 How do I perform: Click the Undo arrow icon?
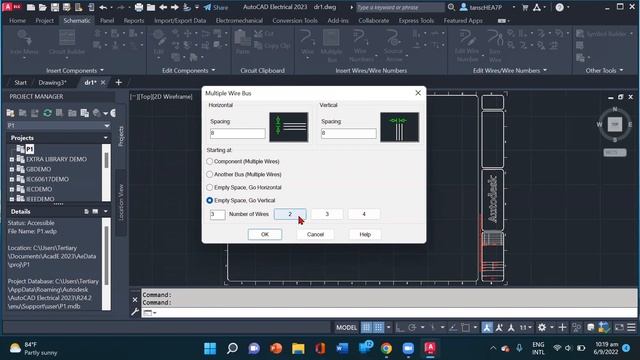103,7
